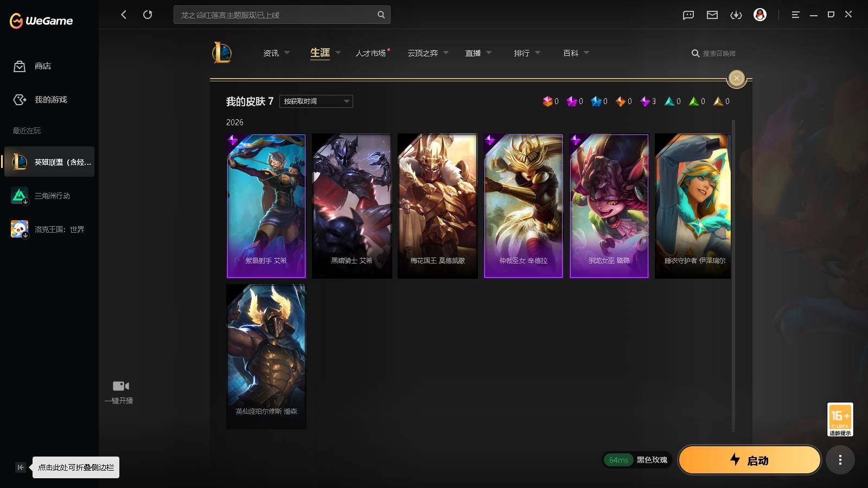Collapse the sidebar with arrow toggle
Screen dimensions: 868x488
pos(21,467)
